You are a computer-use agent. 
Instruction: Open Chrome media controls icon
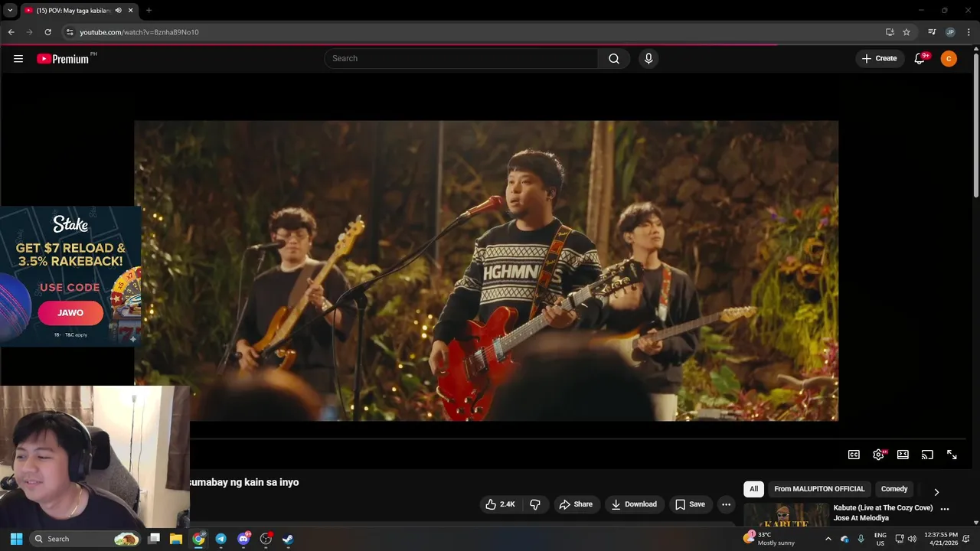(x=932, y=32)
